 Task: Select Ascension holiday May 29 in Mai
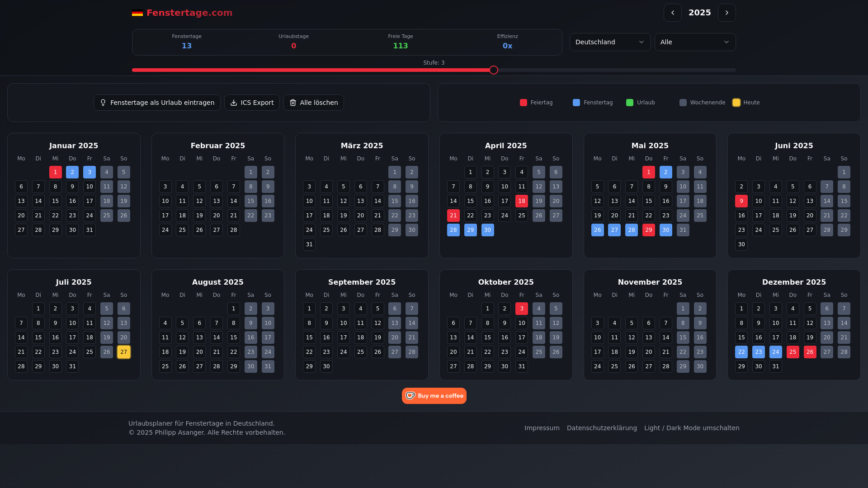pos(649,230)
